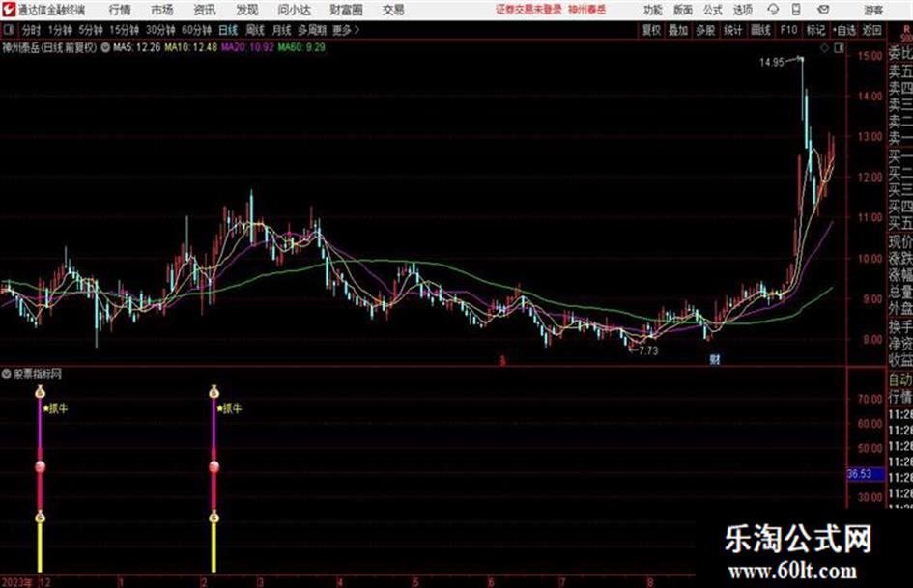Viewport: 913px width, 588px height.
Task: Click the 证券交易未登录 login link
Action: [528, 10]
